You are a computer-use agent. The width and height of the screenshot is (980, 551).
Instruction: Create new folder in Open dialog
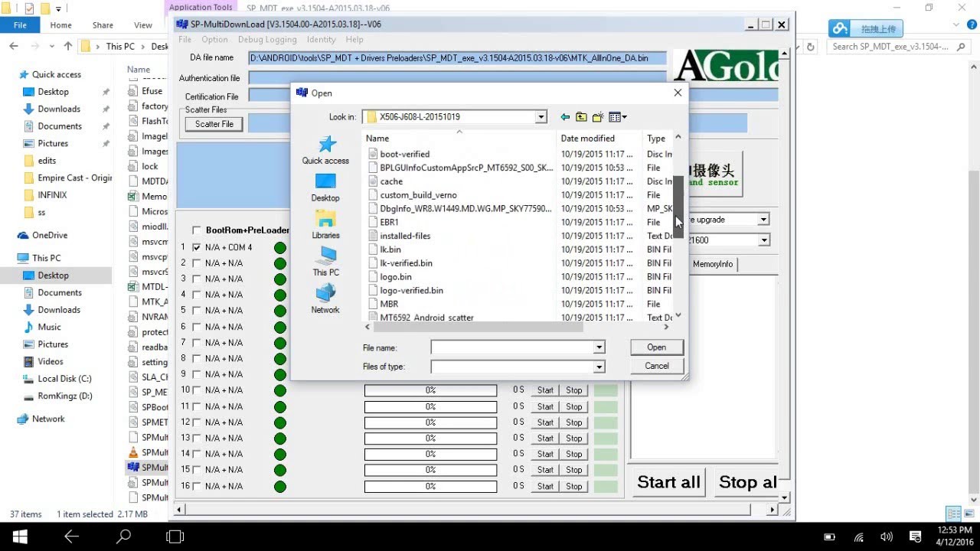pos(598,117)
